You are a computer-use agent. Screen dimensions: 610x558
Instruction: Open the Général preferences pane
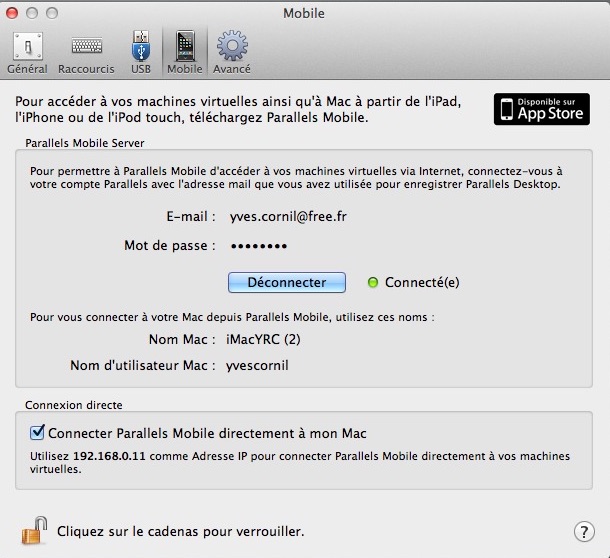pyautogui.click(x=27, y=54)
